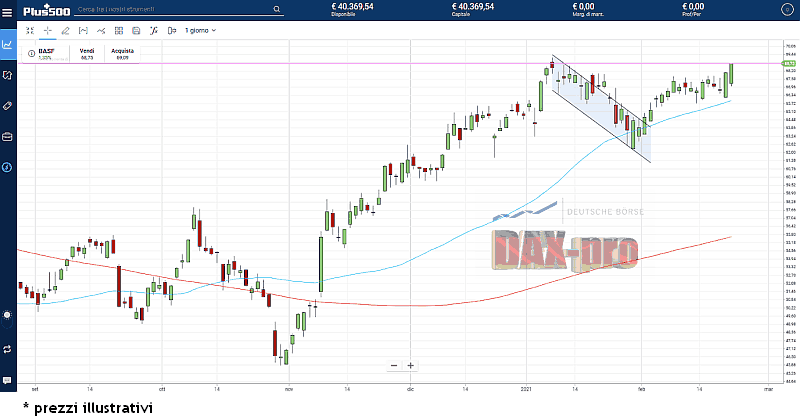Click the 'feb' label on time axis
The image size is (800, 419).
pos(641,389)
